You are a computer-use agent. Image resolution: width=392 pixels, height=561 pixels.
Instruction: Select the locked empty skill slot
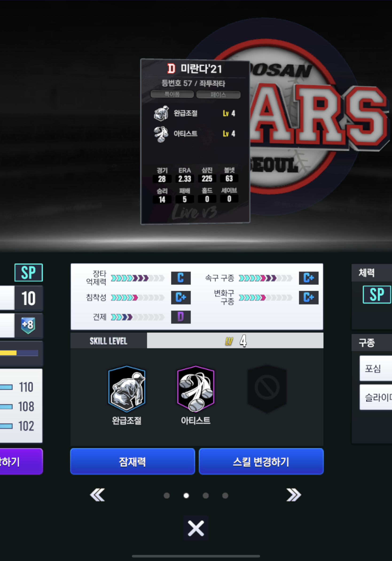(267, 389)
